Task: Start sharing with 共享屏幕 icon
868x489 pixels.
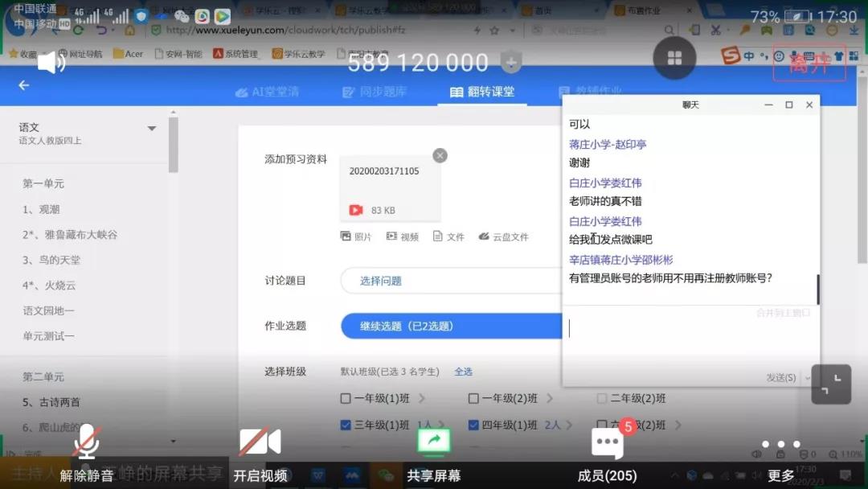Action: (433, 442)
